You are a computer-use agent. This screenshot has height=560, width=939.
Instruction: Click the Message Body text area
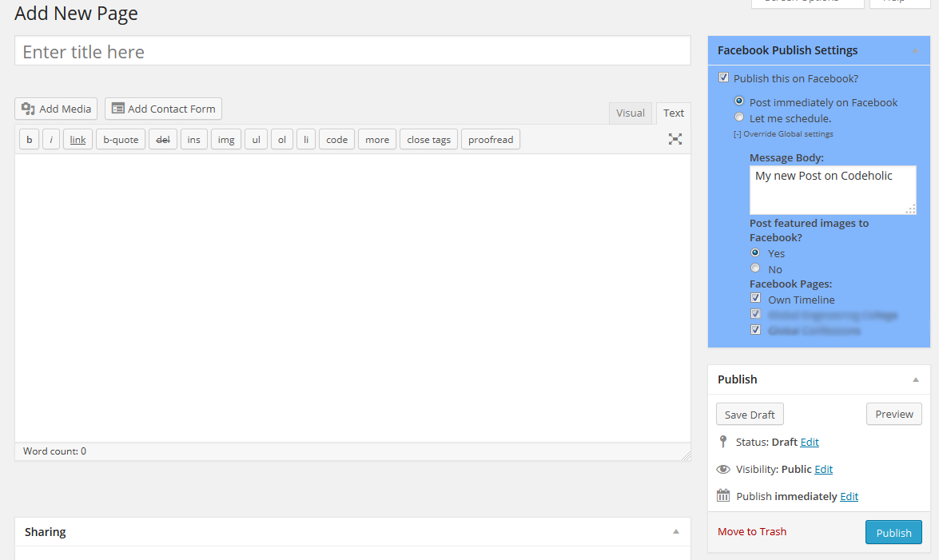[x=833, y=190]
